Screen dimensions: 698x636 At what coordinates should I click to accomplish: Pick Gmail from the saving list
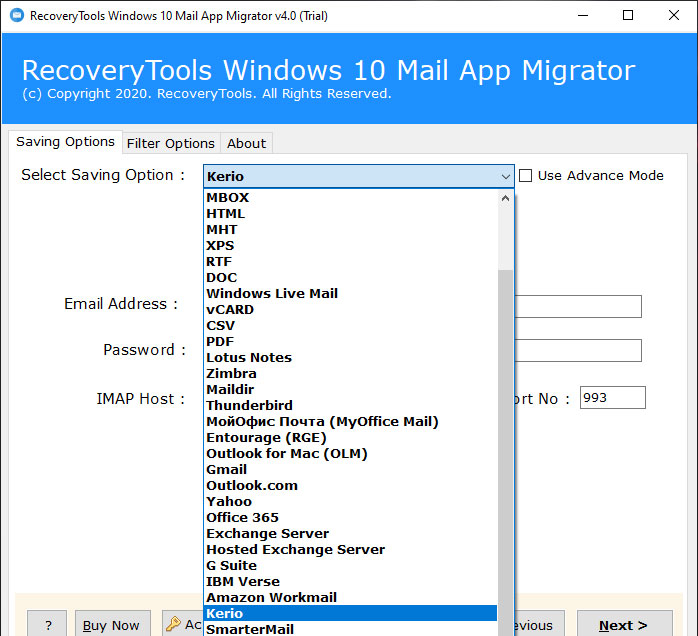[x=351, y=470]
